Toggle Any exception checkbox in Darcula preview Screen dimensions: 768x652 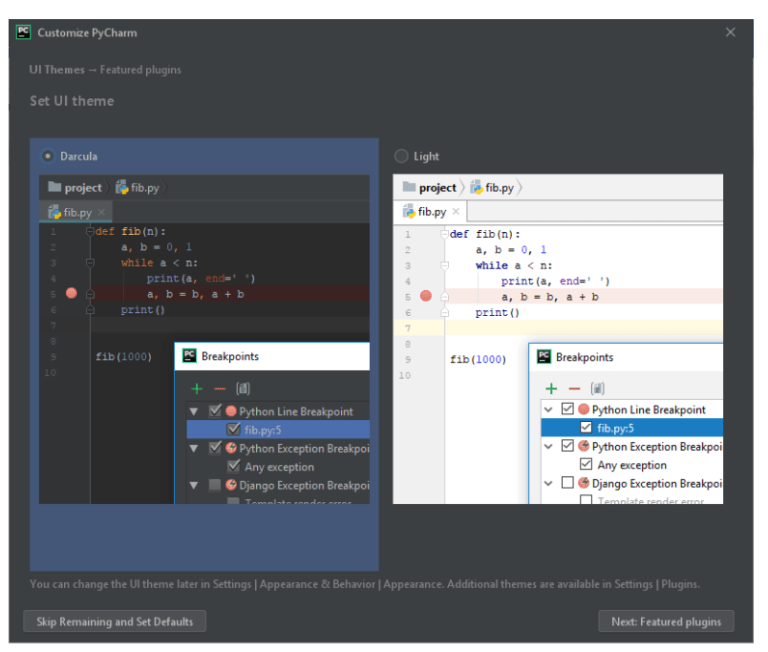[x=234, y=465]
